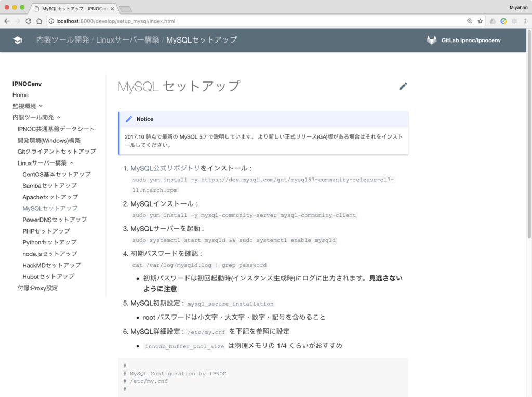This screenshot has width=532, height=397.
Task: Open PHPセットアップ page
Action: [x=46, y=231]
